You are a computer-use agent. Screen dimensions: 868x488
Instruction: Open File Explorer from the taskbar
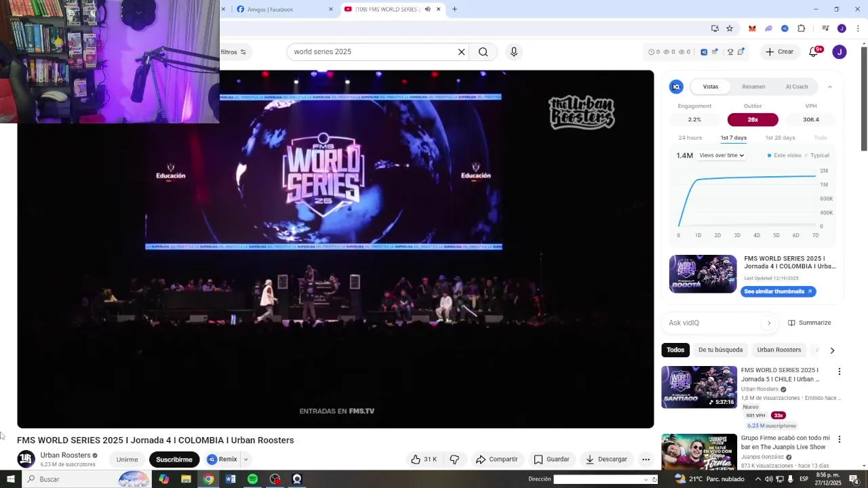click(x=186, y=479)
